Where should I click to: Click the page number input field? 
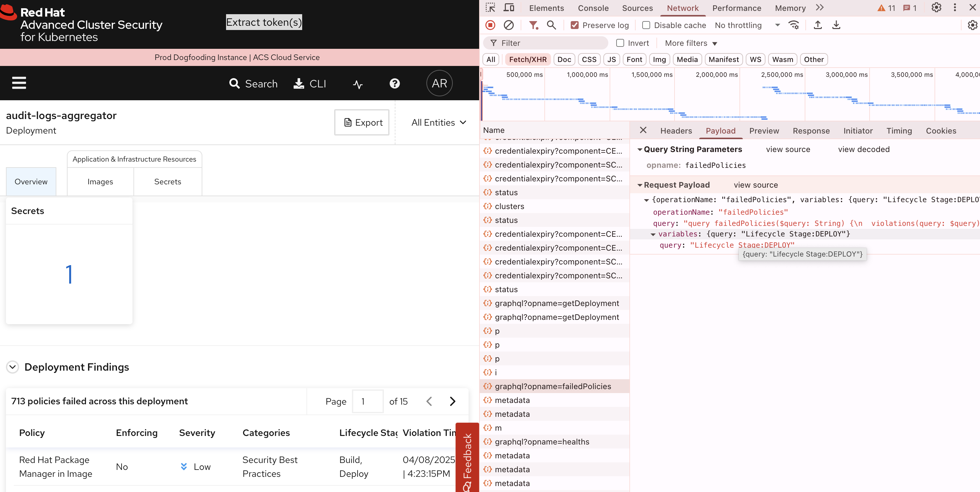[367, 401]
